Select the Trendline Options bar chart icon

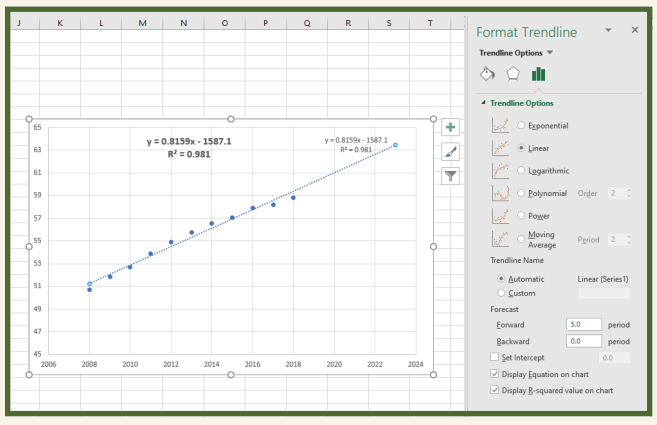(538, 74)
